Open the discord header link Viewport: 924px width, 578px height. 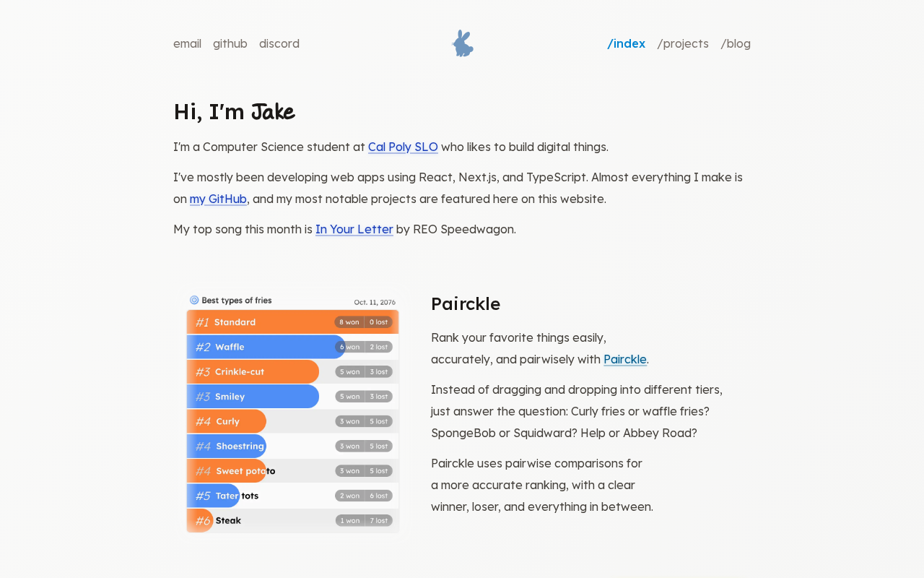point(279,43)
